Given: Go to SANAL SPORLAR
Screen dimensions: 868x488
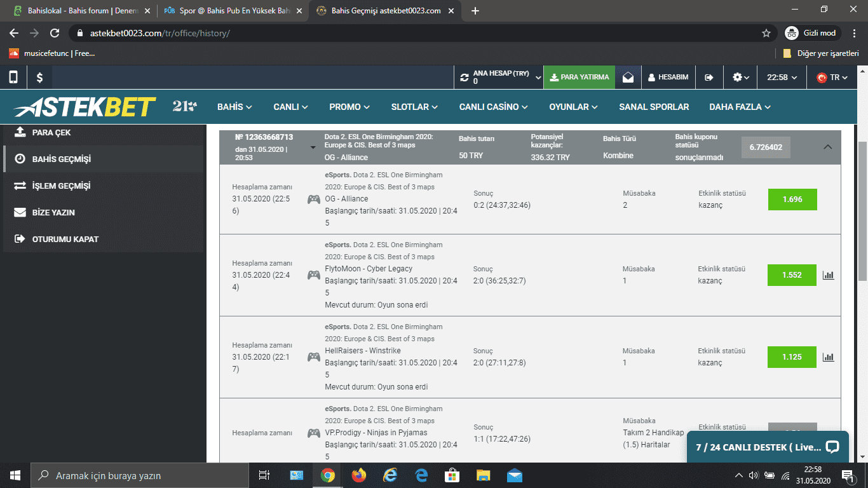Looking at the screenshot, I should [x=654, y=107].
